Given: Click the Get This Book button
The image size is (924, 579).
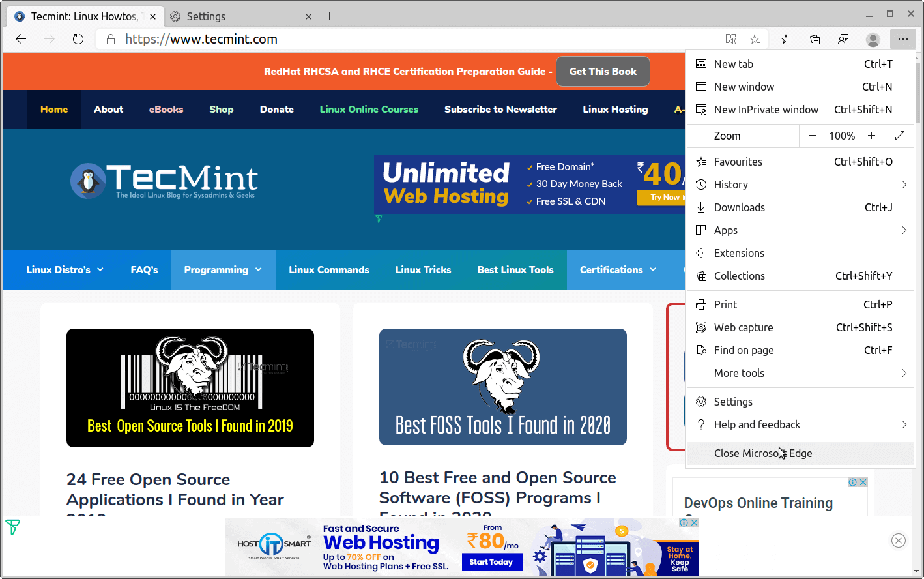Looking at the screenshot, I should click(603, 72).
